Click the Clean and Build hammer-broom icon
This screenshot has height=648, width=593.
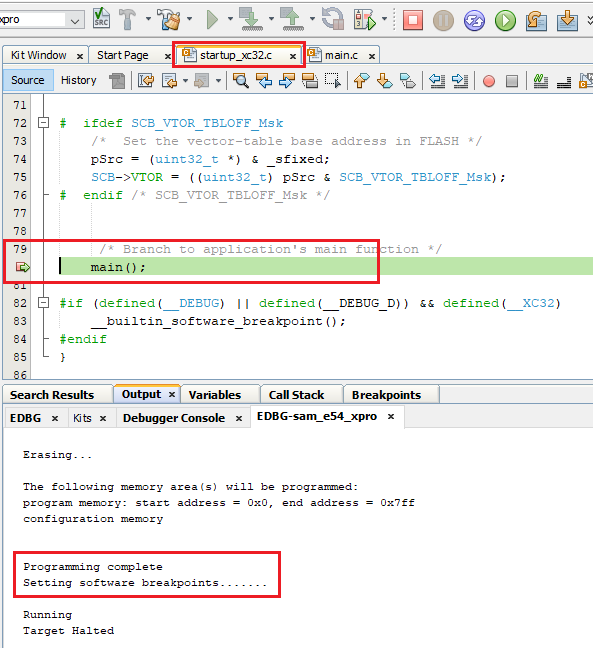(x=170, y=19)
